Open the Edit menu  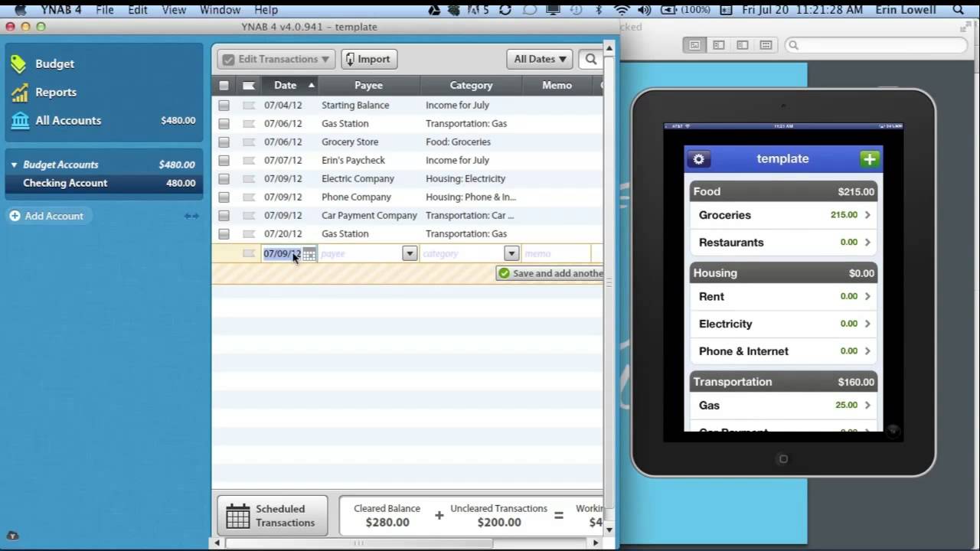click(138, 10)
